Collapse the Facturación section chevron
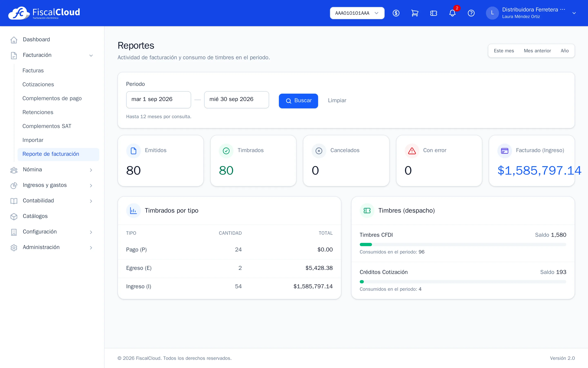 91,55
